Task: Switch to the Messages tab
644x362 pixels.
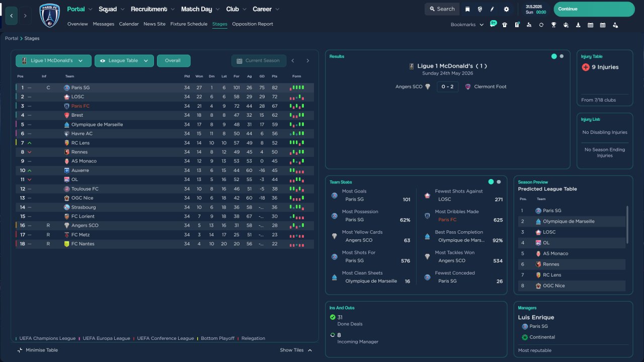Action: [x=104, y=24]
